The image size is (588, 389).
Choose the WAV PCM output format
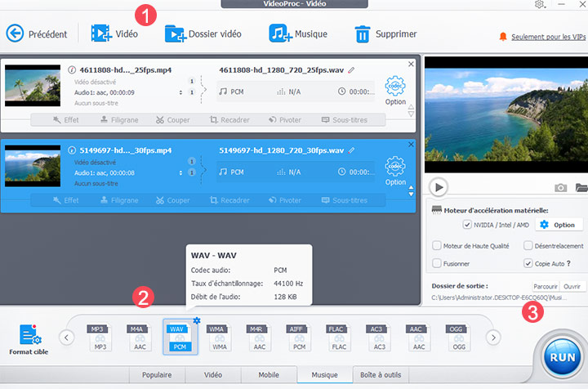tap(180, 338)
